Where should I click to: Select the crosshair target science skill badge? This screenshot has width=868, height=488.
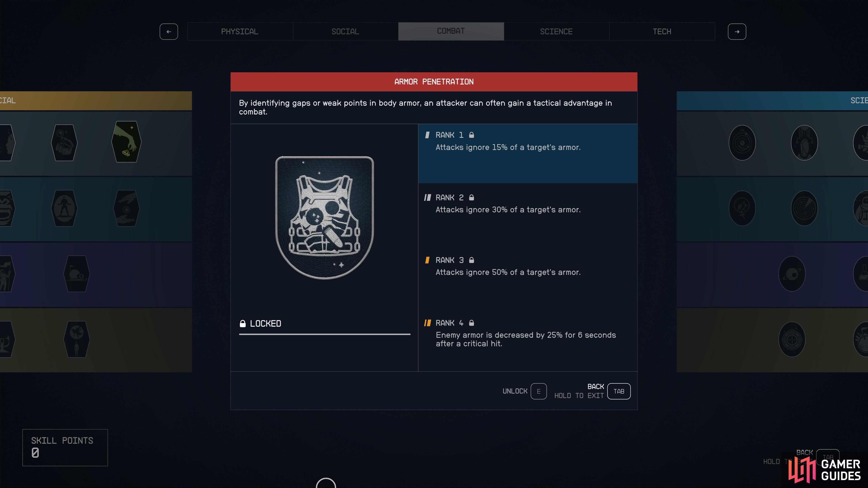[792, 340]
